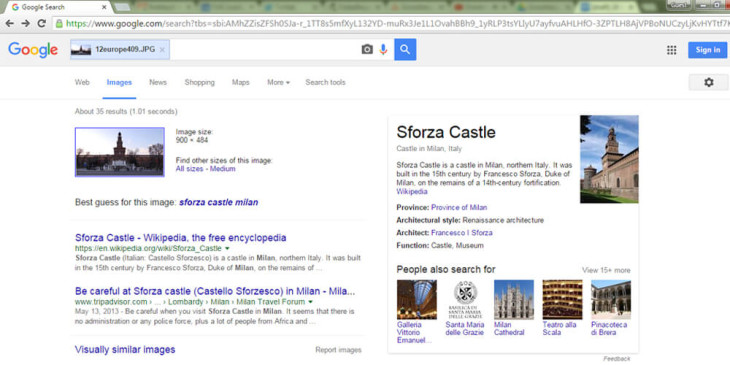This screenshot has width=730, height=365.
Task: Switch to the News tab
Action: click(x=158, y=82)
